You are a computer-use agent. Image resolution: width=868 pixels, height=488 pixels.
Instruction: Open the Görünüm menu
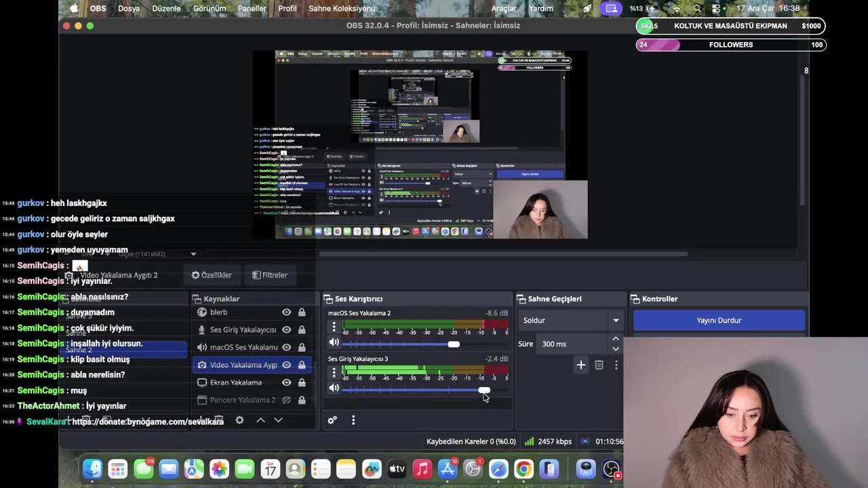pos(210,8)
